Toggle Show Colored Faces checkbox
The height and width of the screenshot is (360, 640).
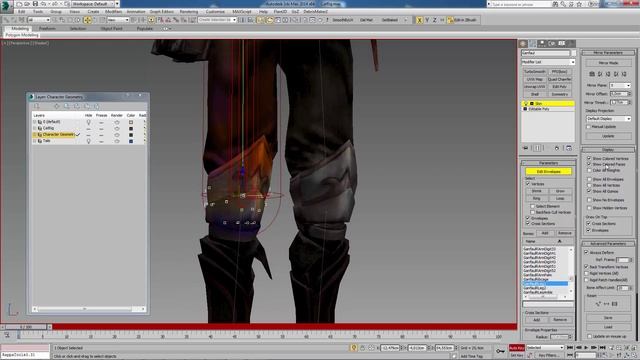(x=589, y=164)
